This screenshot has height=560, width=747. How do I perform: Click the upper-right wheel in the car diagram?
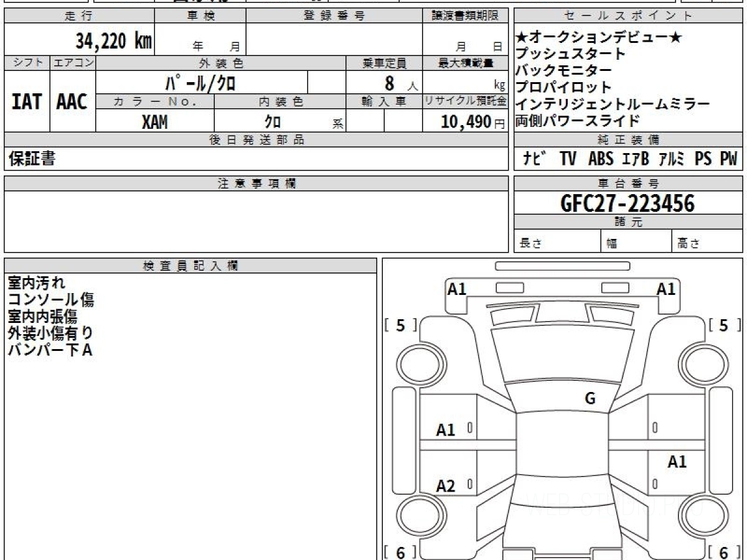(x=703, y=364)
